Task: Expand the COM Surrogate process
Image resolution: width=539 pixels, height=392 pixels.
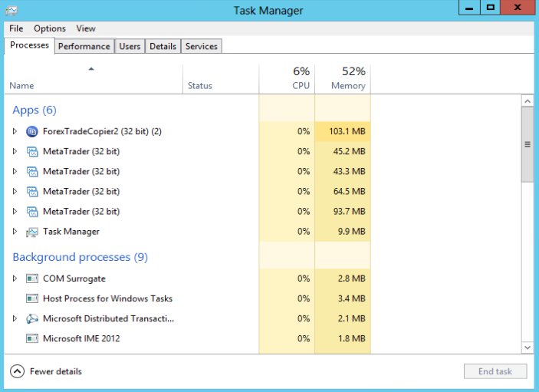Action: [15, 278]
